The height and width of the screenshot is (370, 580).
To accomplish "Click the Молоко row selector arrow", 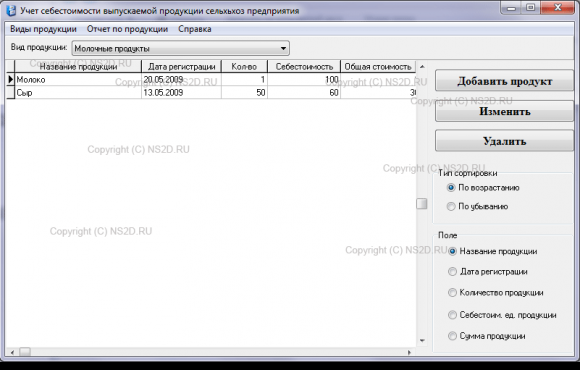I will [10, 80].
